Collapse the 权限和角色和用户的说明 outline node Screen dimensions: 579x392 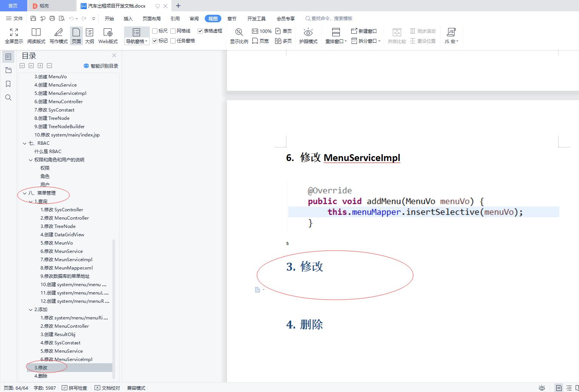click(x=31, y=160)
